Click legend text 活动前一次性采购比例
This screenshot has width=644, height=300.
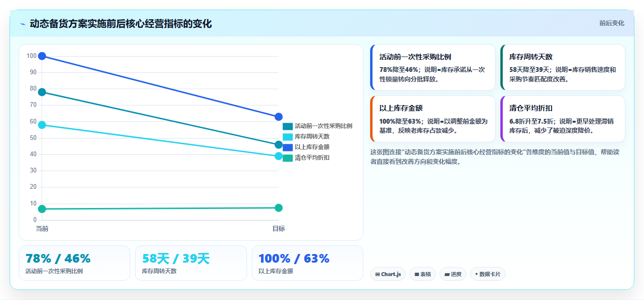[x=324, y=126]
